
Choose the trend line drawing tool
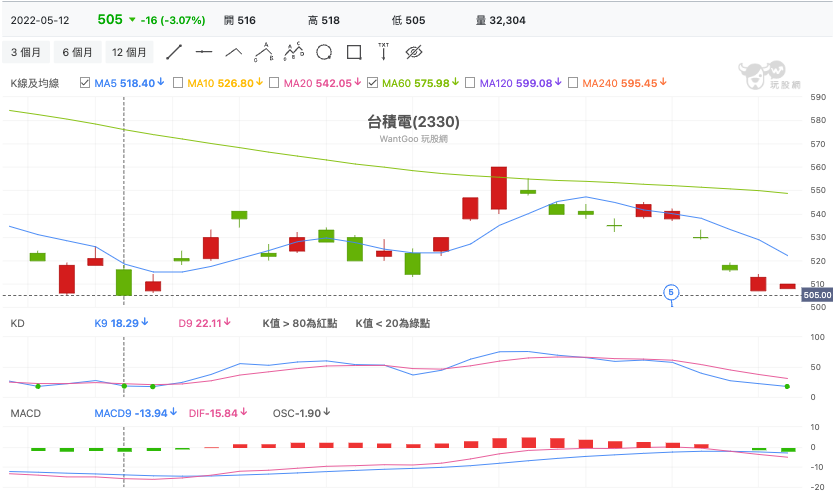point(174,52)
